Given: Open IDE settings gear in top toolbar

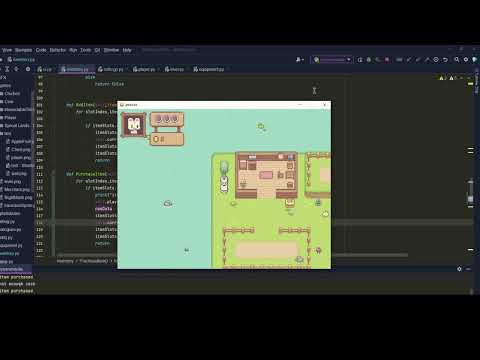Looking at the screenshot, I should 466,60.
